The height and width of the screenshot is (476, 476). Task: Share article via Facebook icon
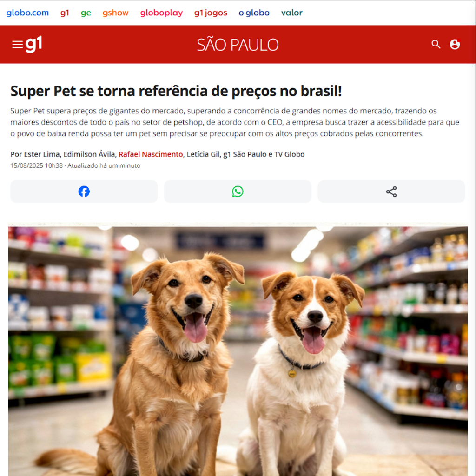(x=84, y=192)
